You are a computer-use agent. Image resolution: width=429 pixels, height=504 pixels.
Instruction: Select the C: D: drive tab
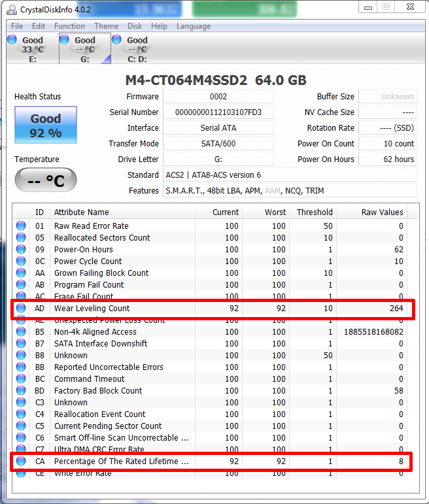(137, 49)
